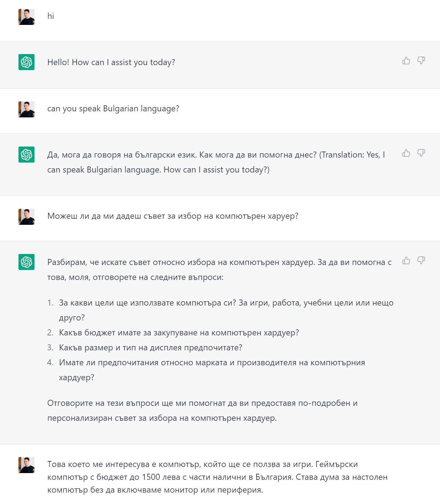Click the 'Можеш ли да ми дадеш съвет' message
Screen dimensions: 440x504
pyautogui.click(x=173, y=216)
